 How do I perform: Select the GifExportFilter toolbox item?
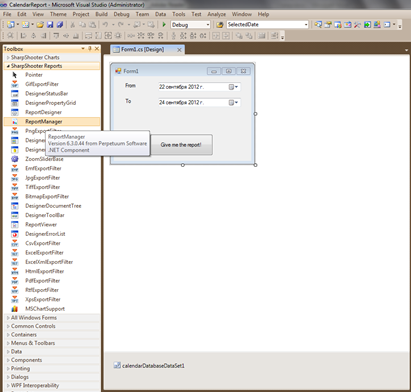pos(52,84)
